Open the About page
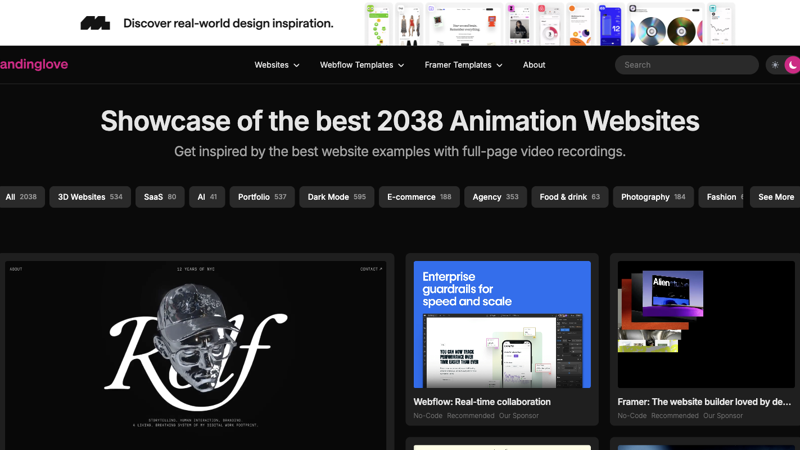The height and width of the screenshot is (450, 800). 534,65
